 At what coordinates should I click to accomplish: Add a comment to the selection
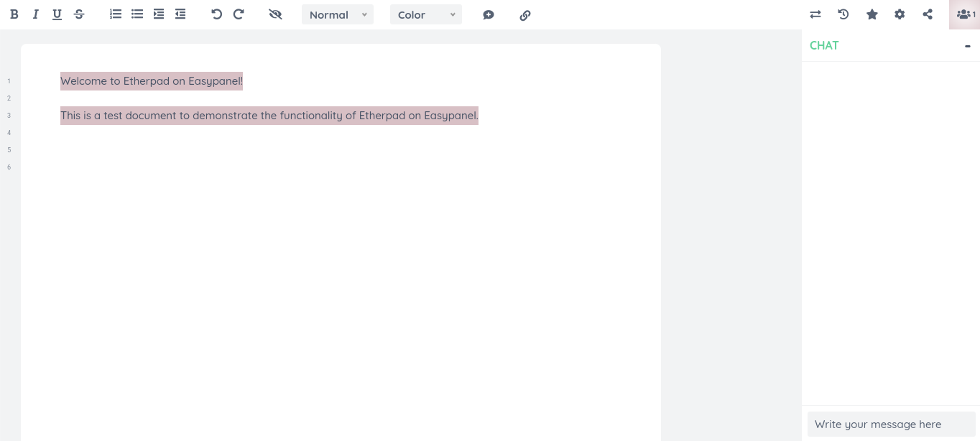[x=489, y=14]
